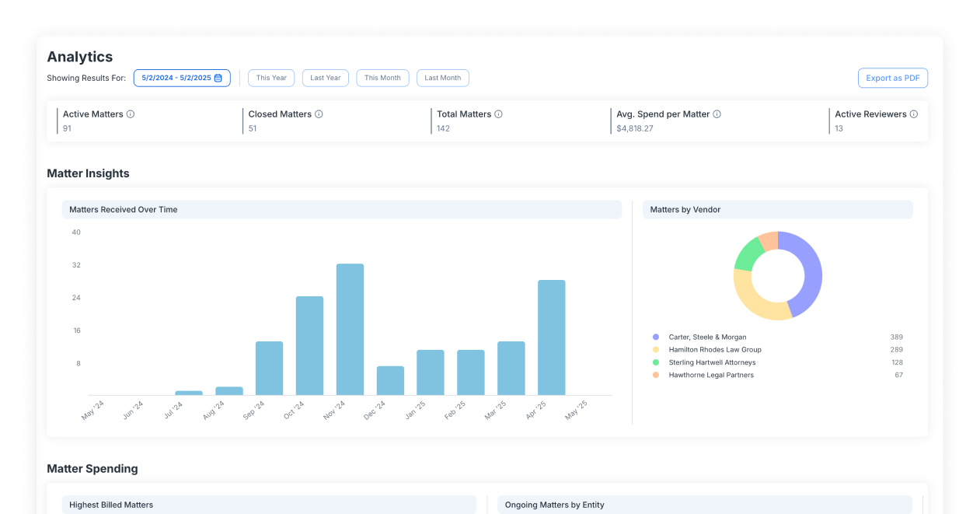Click the vendor count "67"

point(899,375)
